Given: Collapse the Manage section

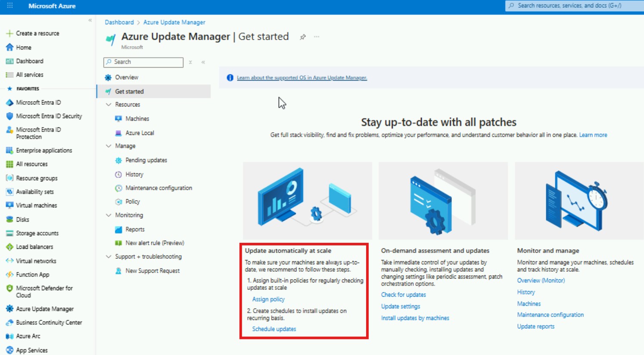Looking at the screenshot, I should pyautogui.click(x=108, y=146).
